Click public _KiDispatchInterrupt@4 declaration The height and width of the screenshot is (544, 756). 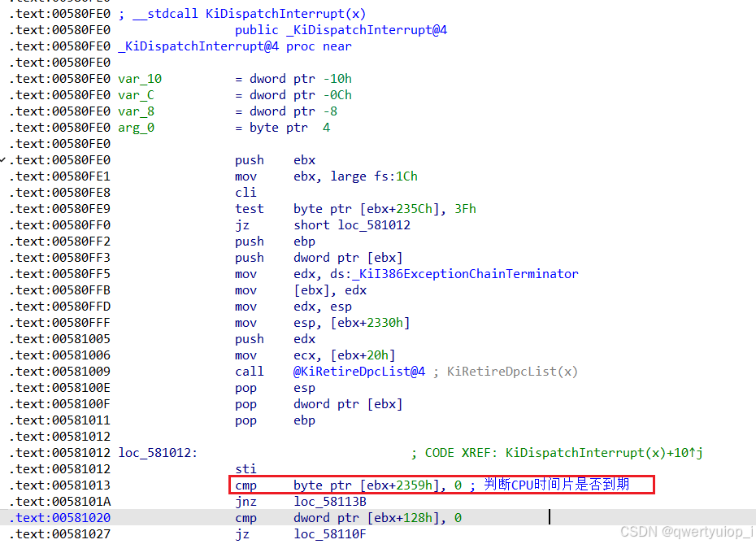[341, 30]
